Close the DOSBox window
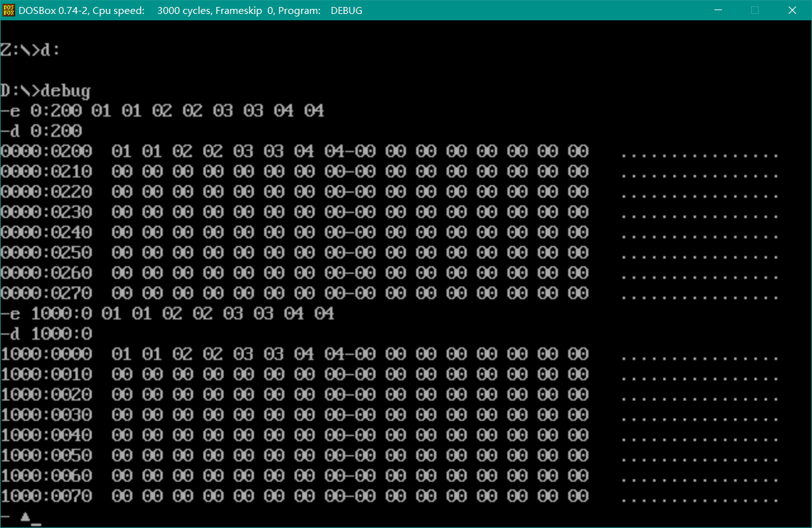 tap(792, 10)
